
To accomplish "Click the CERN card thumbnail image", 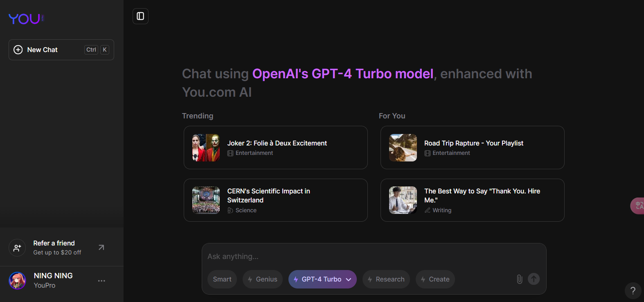I will [206, 200].
